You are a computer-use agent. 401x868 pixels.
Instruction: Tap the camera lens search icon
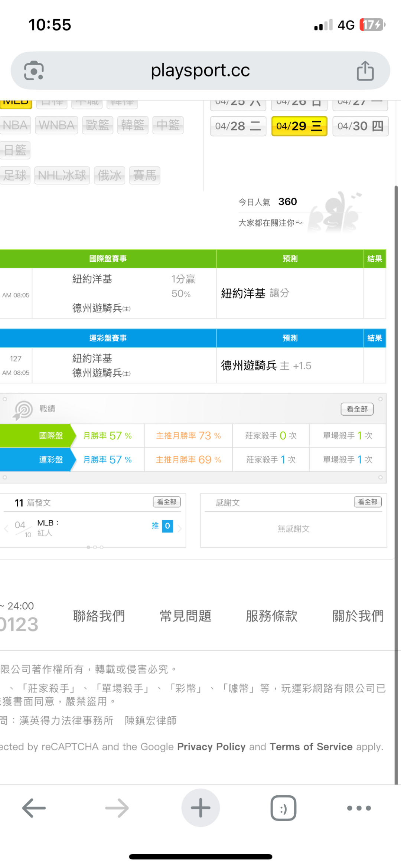point(34,71)
